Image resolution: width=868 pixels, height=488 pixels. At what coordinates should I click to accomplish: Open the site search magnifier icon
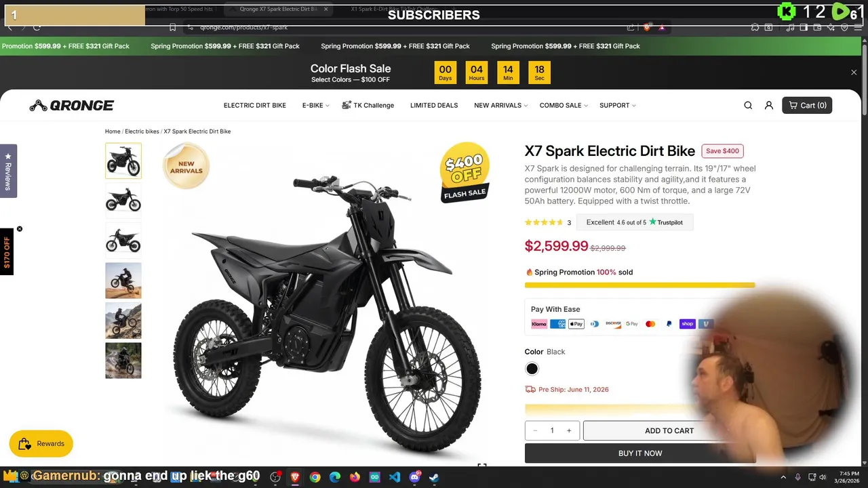coord(748,105)
